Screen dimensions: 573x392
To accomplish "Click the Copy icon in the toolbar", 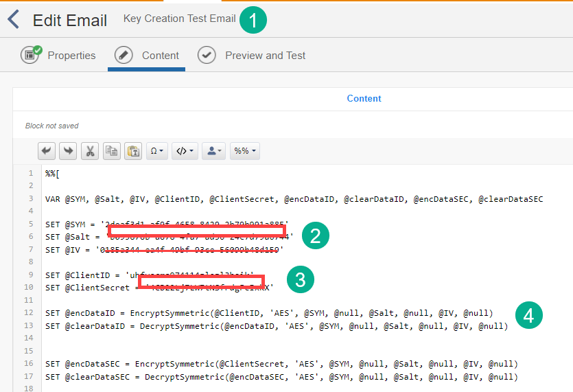I will click(x=112, y=151).
